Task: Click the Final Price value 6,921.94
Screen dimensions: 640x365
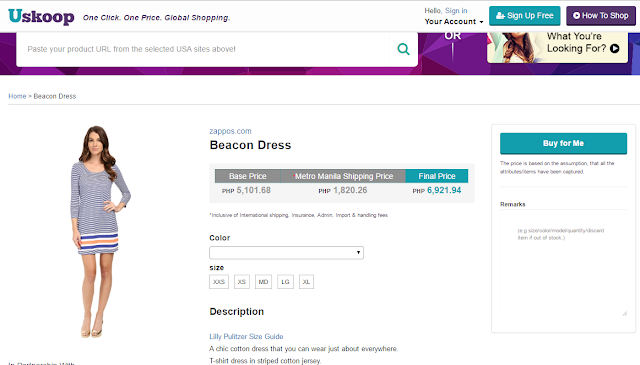Action: [x=444, y=190]
